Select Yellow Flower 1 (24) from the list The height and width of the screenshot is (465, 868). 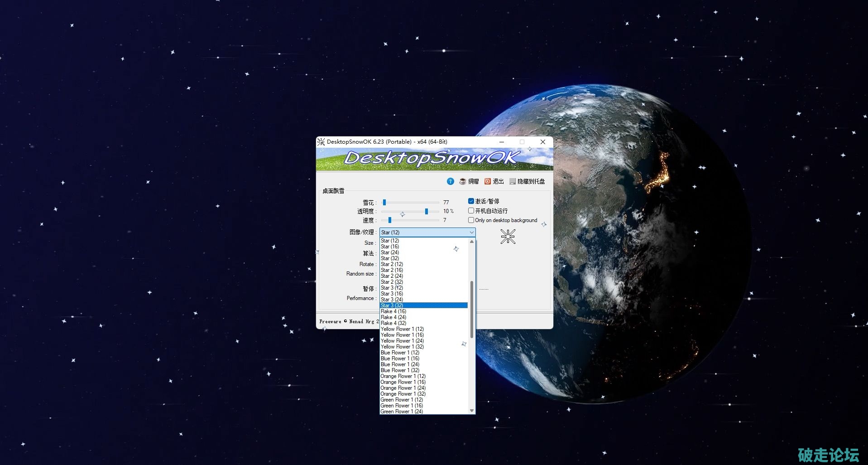(402, 341)
